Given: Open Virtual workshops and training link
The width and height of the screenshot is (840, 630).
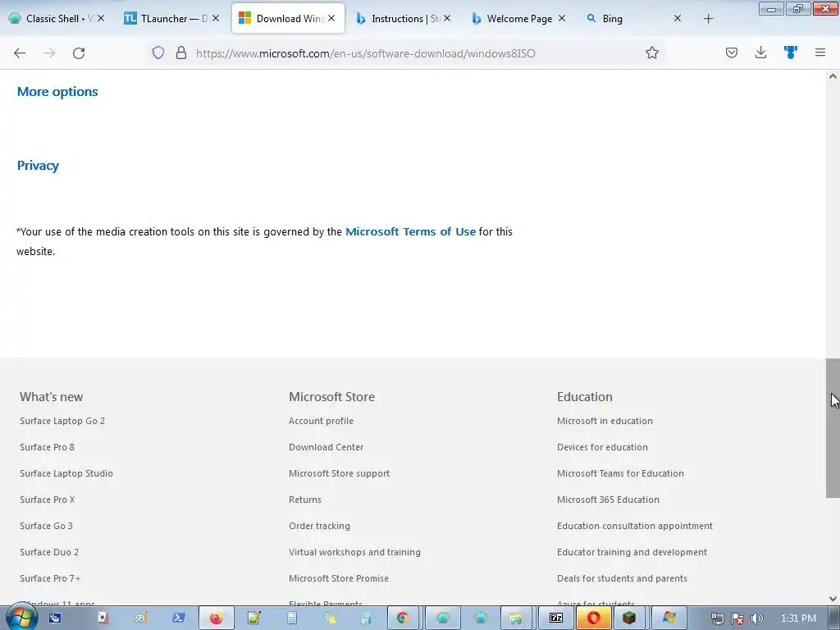Looking at the screenshot, I should click(354, 552).
